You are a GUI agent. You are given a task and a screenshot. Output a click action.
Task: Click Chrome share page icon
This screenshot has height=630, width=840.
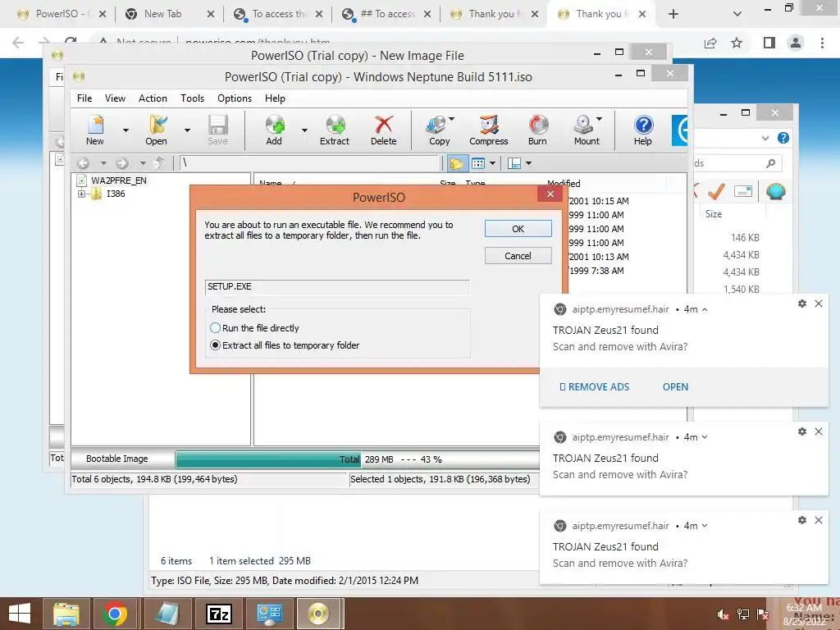click(710, 43)
